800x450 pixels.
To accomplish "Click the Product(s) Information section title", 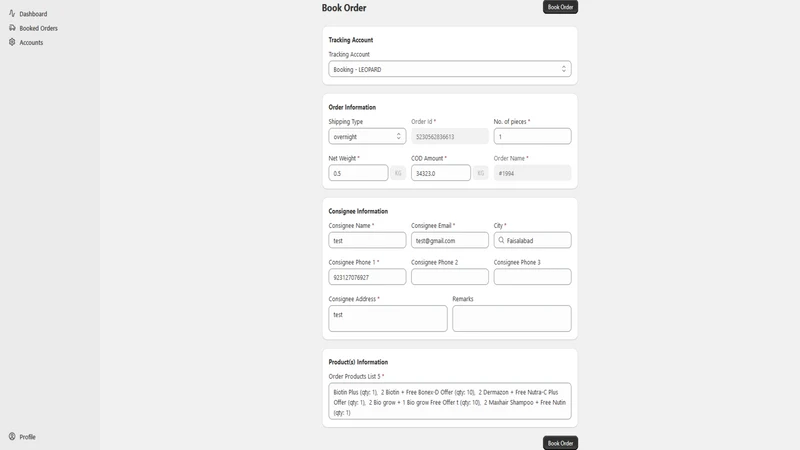I will click(x=358, y=362).
